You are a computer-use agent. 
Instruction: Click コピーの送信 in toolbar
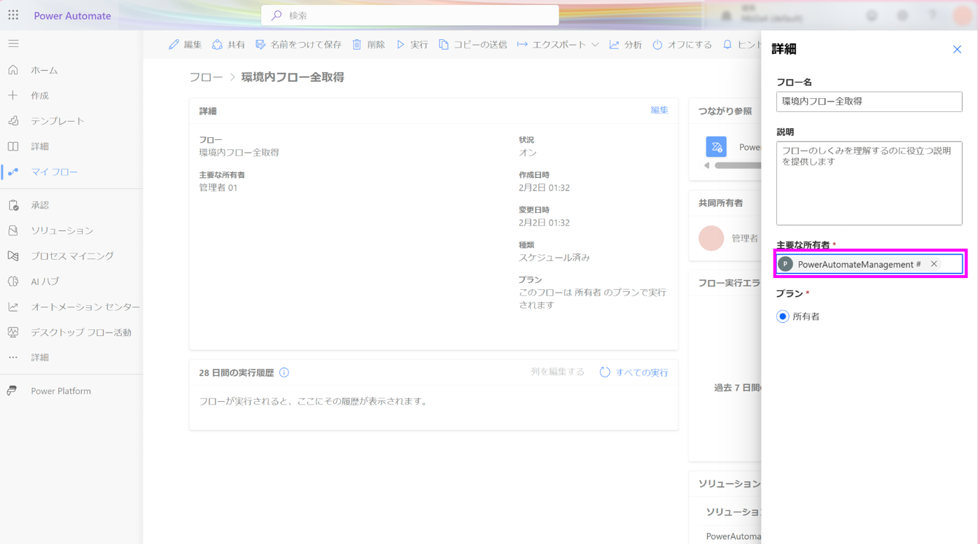coord(472,44)
